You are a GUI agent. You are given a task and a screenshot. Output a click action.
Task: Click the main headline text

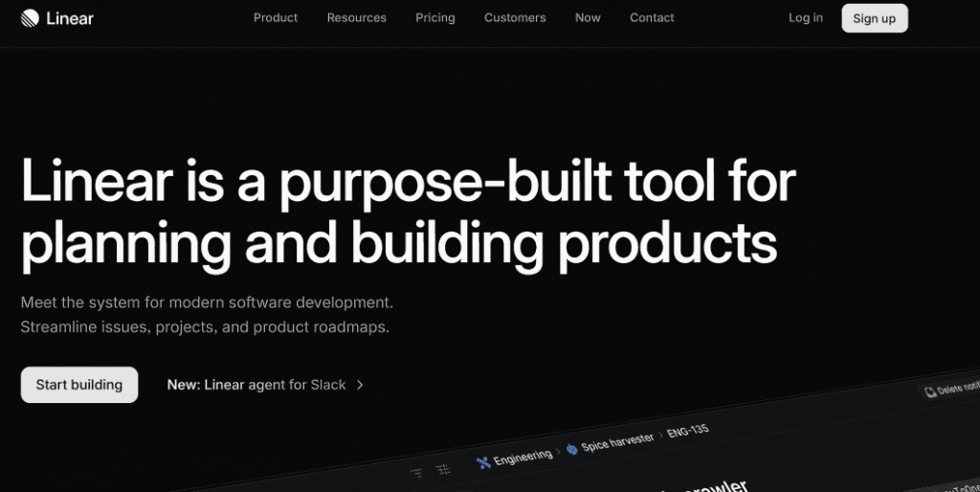pos(408,213)
